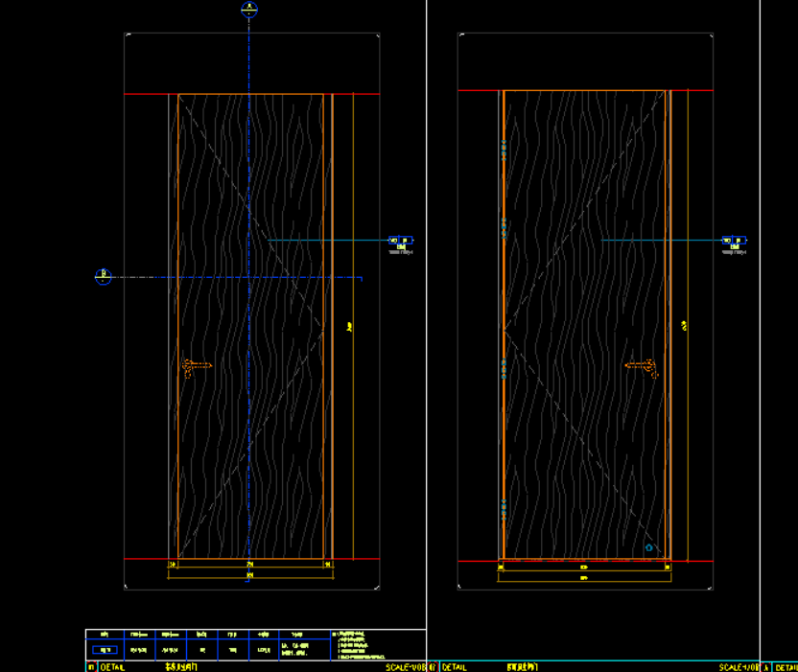The width and height of the screenshot is (798, 672).
Task: Click the material callout tag beside left door
Action: pos(400,242)
